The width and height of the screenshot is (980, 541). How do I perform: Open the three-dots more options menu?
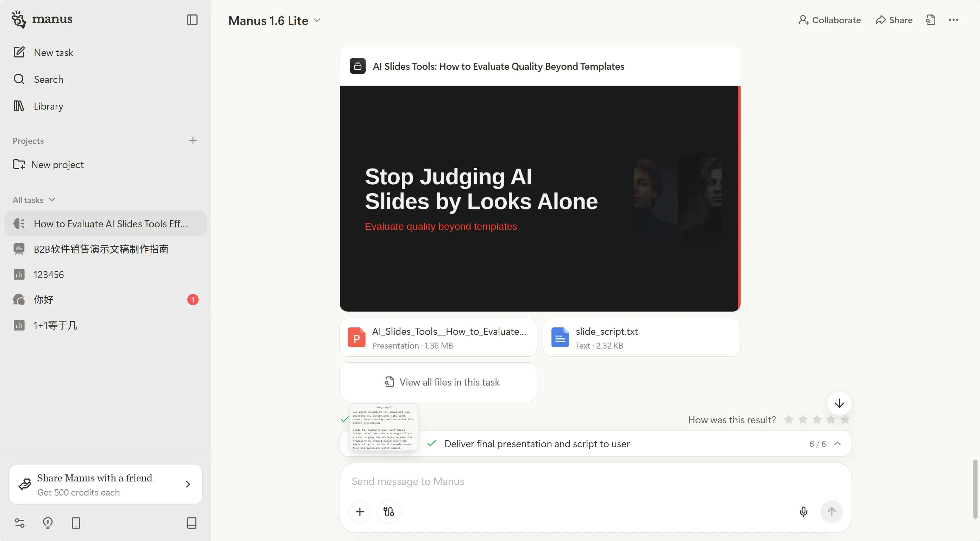point(953,20)
